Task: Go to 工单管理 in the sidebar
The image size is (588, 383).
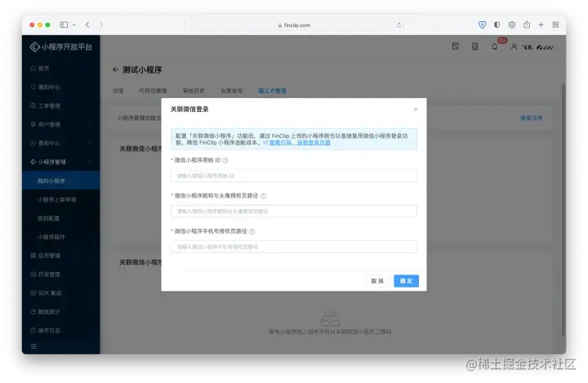Action: click(45, 106)
